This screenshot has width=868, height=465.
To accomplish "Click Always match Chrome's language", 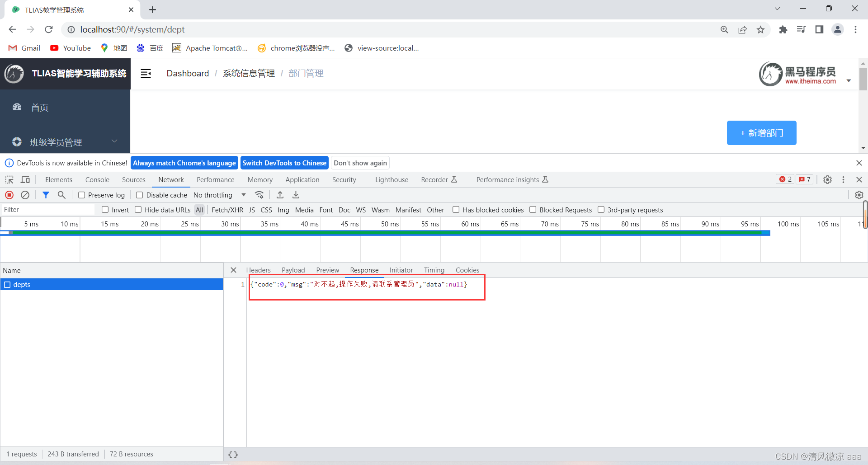I will pos(184,163).
